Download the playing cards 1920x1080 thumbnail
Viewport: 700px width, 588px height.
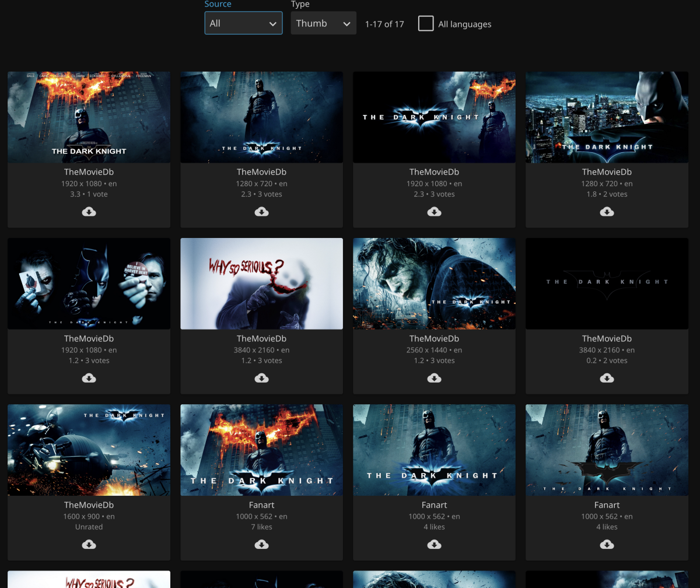coord(89,378)
